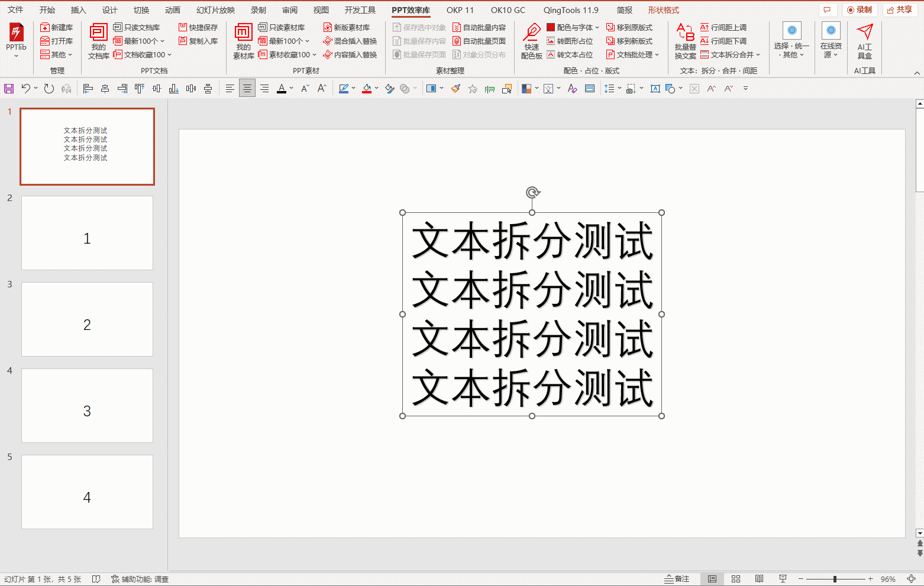Align objects left icon
The image size is (924, 586).
[x=88, y=89]
